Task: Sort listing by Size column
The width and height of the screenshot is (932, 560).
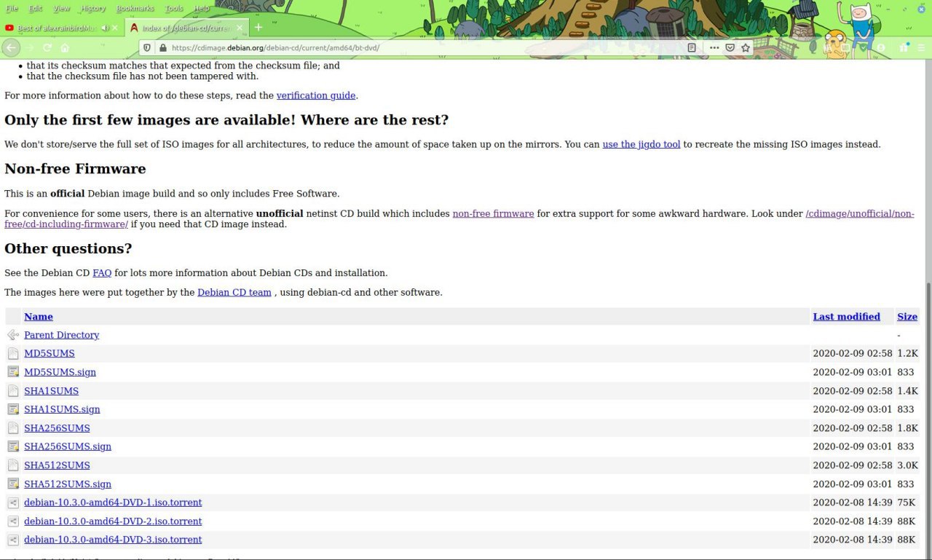Action: [907, 317]
